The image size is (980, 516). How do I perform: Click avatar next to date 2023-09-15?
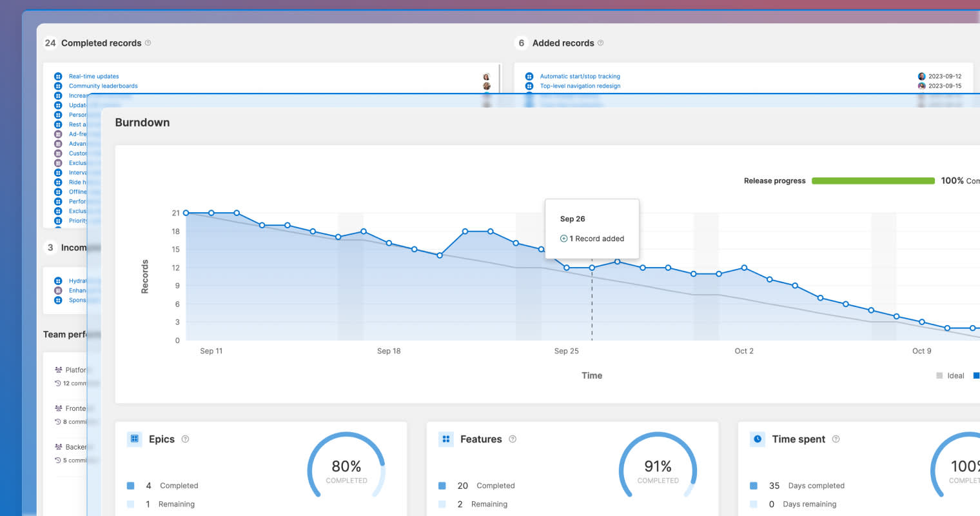pos(921,86)
